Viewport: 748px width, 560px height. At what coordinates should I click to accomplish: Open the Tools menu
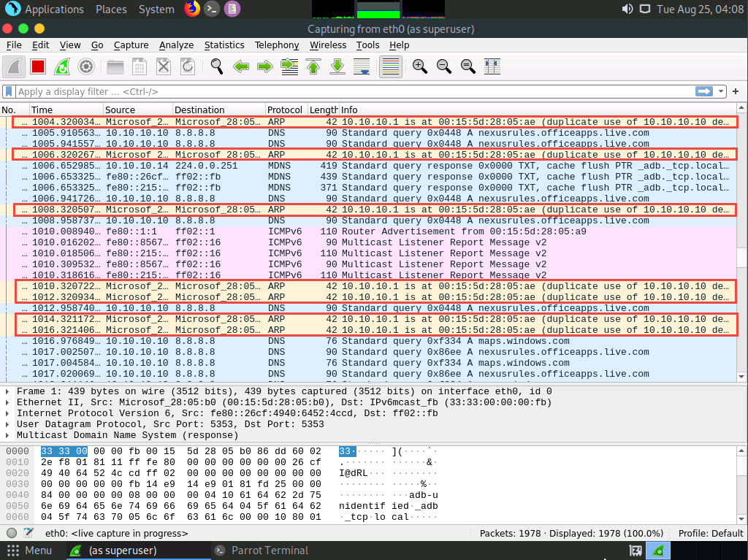[368, 45]
